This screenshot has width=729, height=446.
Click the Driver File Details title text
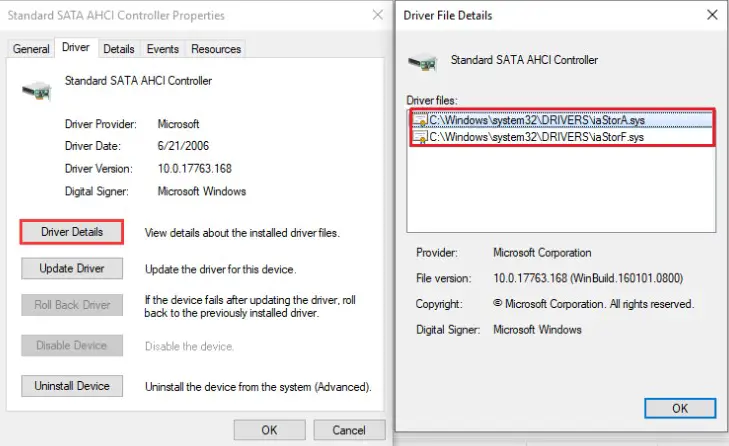click(448, 15)
